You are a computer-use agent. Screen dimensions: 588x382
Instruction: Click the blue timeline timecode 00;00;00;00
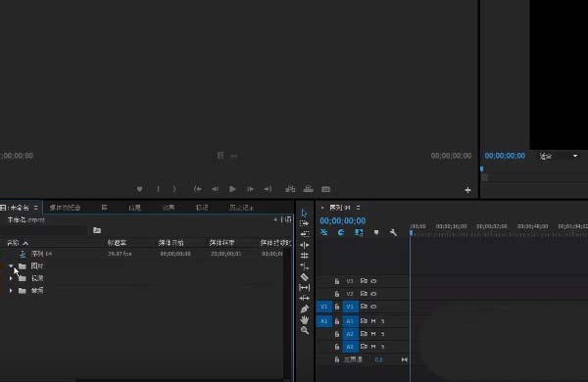(342, 220)
